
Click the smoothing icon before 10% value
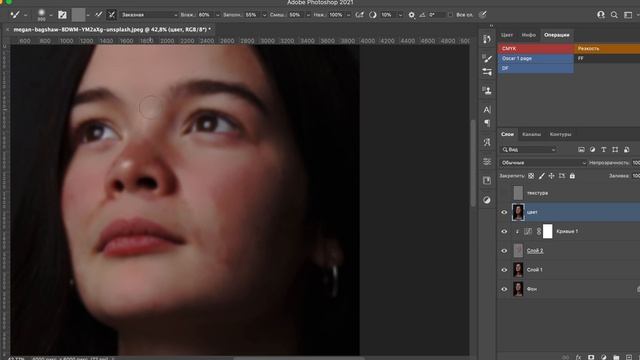pyautogui.click(x=373, y=15)
